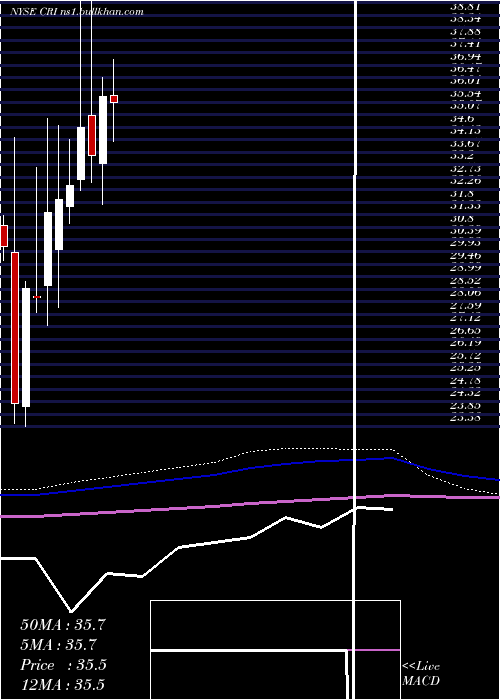Click the <<Live MACD label
The height and width of the screenshot is (700, 500).
[421, 674]
